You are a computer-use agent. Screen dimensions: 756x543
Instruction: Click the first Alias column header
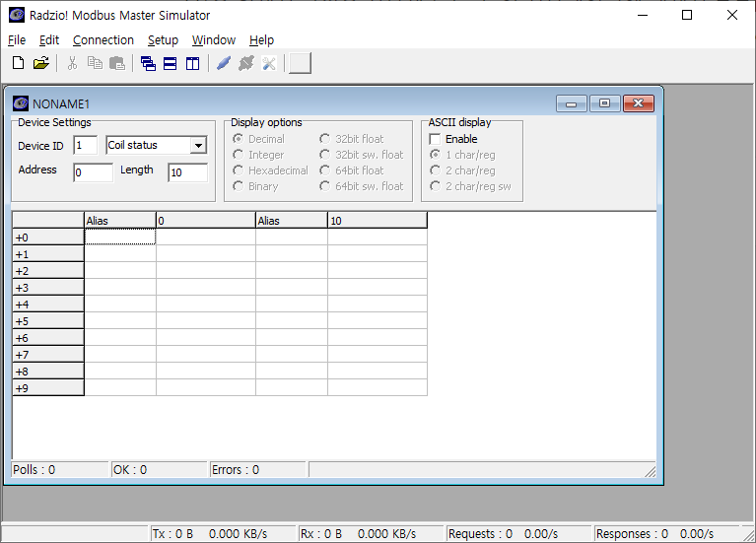(120, 221)
